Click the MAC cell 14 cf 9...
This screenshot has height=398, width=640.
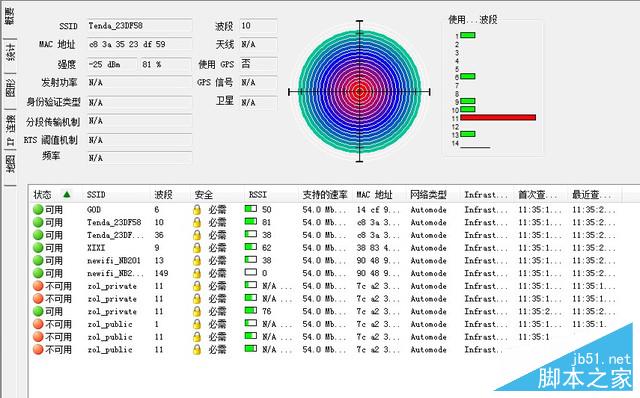click(x=378, y=210)
